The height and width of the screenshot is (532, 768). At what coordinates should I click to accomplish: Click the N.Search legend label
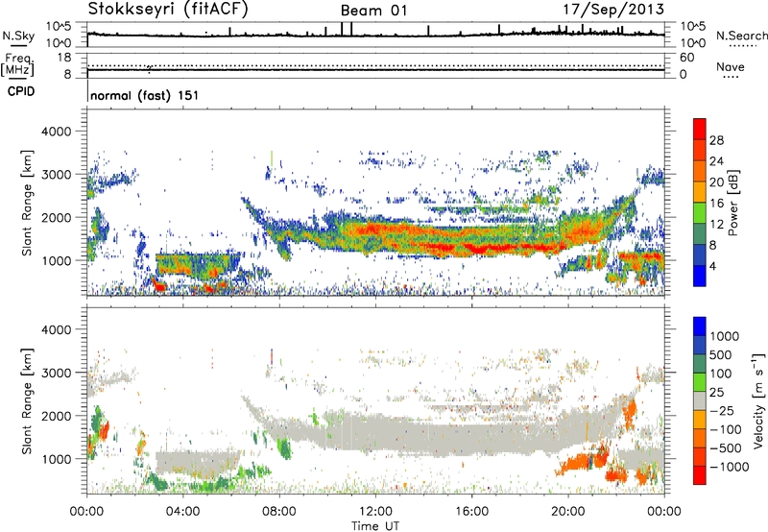click(x=741, y=36)
